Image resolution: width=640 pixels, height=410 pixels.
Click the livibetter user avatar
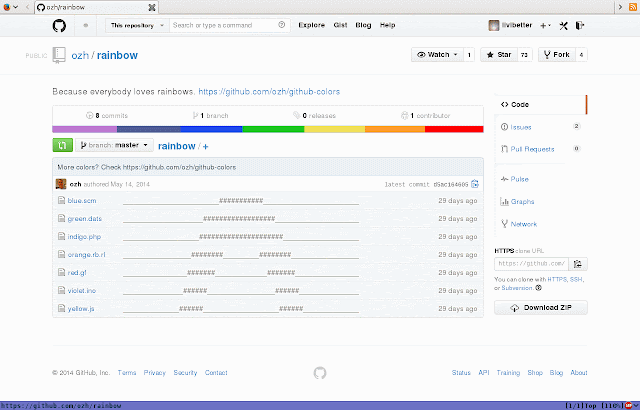pos(494,25)
